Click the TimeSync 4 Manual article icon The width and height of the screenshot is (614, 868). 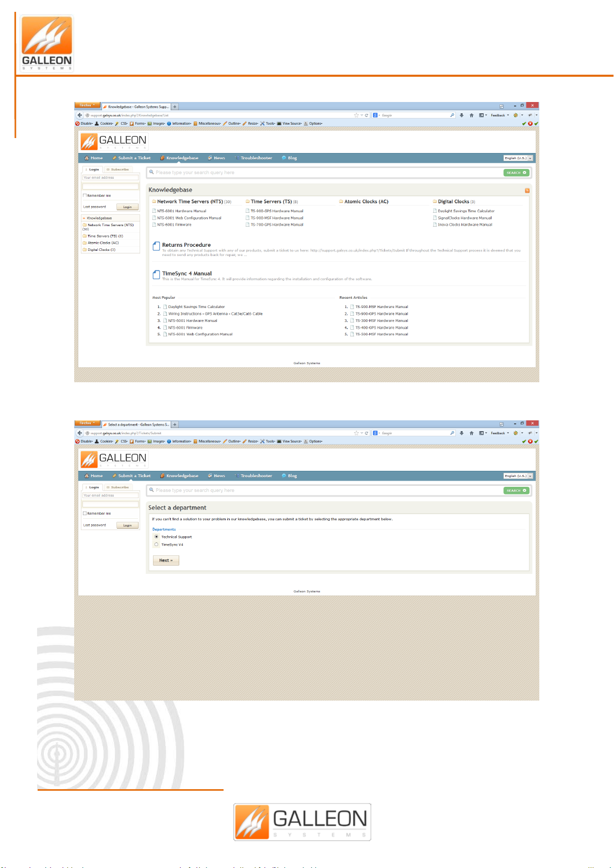click(x=156, y=275)
